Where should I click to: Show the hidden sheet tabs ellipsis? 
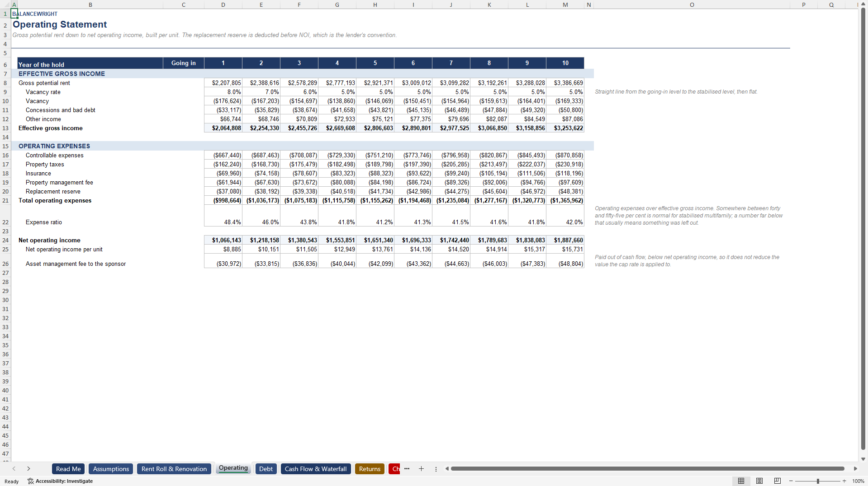click(407, 469)
